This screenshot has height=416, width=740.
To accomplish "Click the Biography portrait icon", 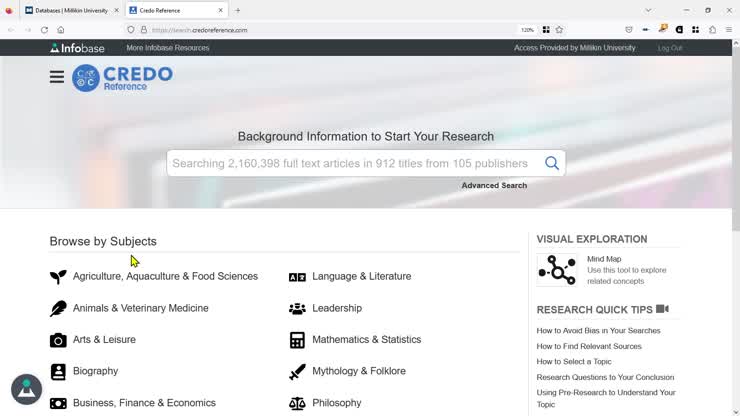I will [x=58, y=372].
